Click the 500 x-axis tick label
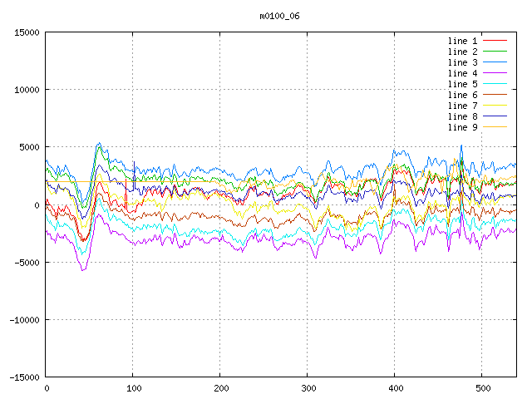 (x=482, y=388)
